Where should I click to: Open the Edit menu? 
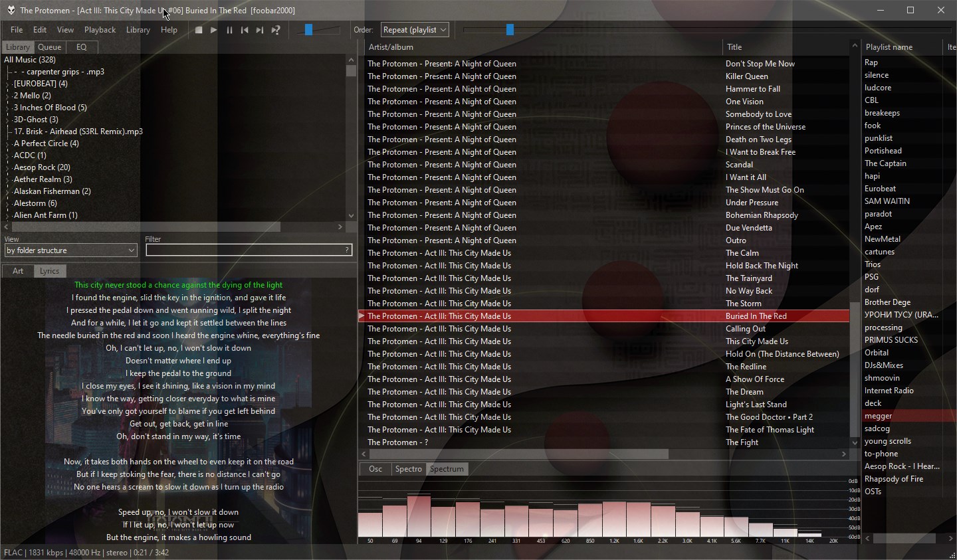coord(40,30)
